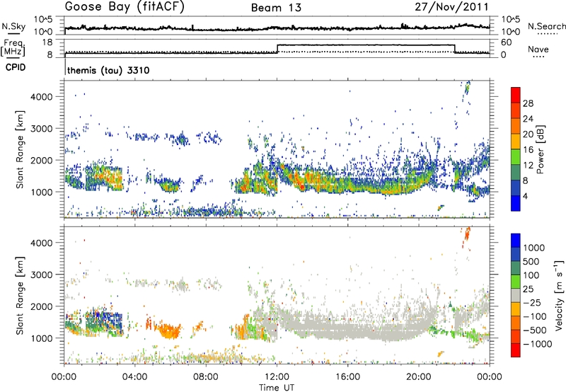Click the '04:00' time axis tick label
Viewport: 566px width, 392px height.
click(x=135, y=377)
